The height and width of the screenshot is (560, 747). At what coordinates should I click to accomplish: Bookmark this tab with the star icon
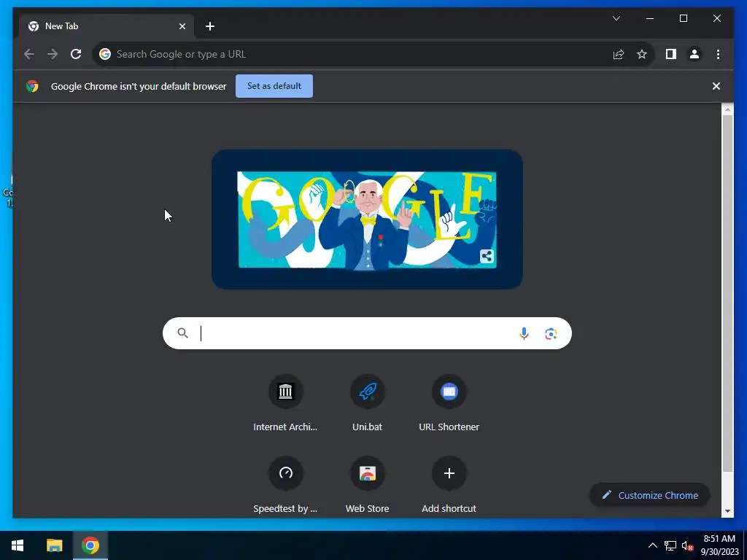coord(642,54)
